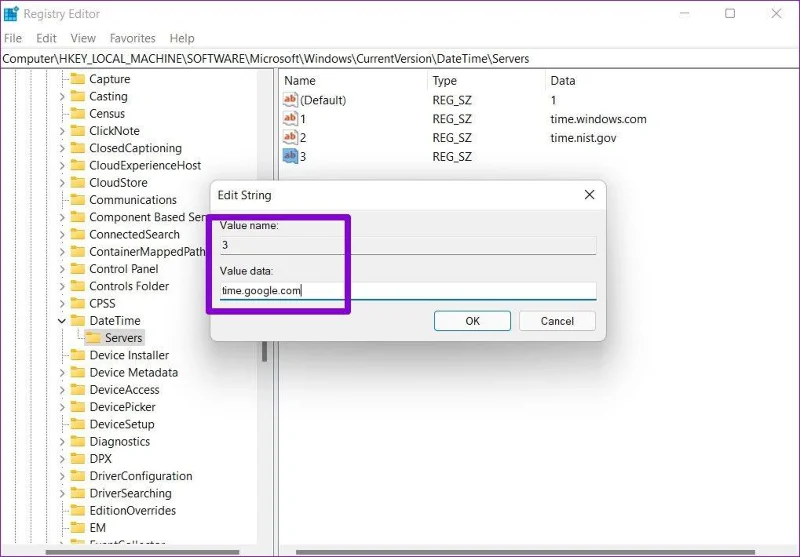Click the DeviceAccess folder icon
800x557 pixels.
[x=78, y=390]
